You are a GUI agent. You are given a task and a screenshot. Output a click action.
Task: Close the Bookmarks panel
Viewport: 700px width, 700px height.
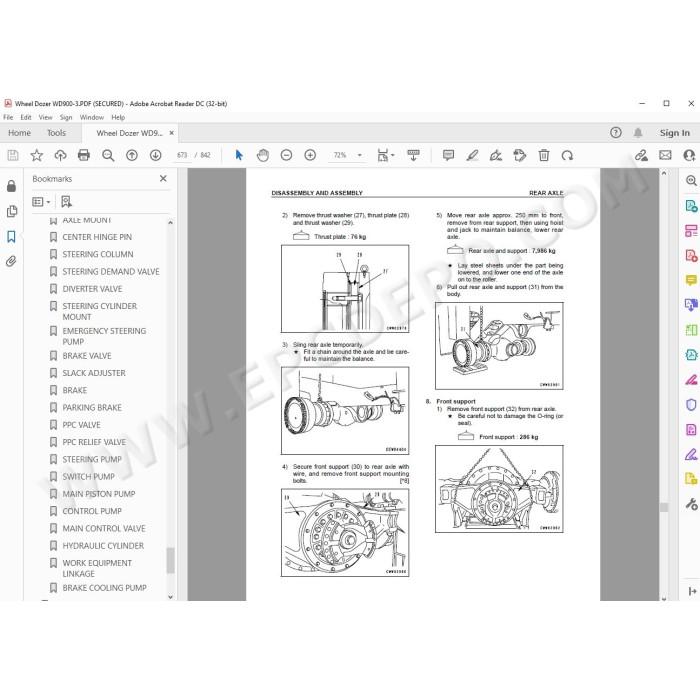pos(163,179)
